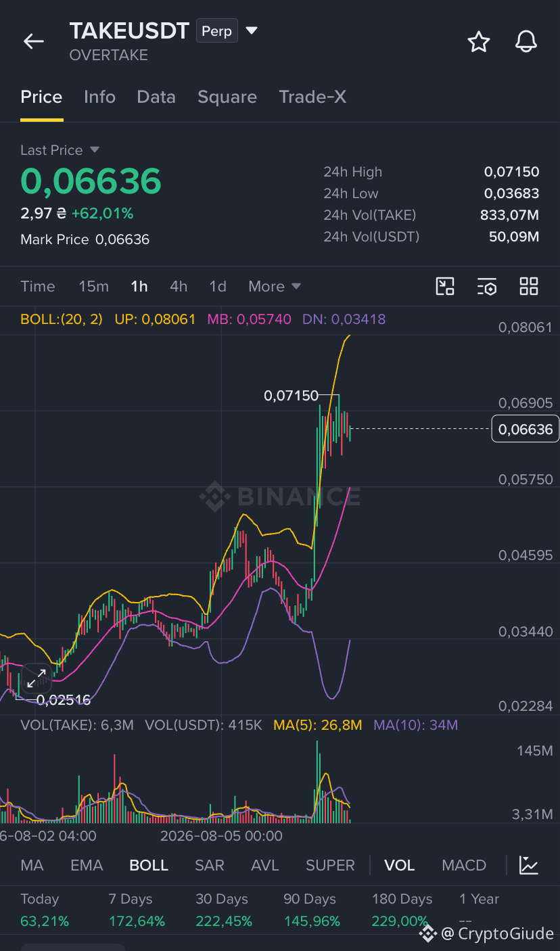
Task: Open the chart picture-in-picture icon
Action: (x=445, y=286)
